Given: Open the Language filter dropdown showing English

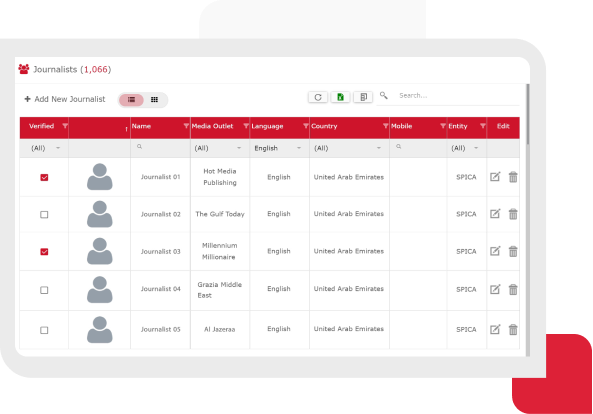Looking at the screenshot, I should tap(278, 148).
